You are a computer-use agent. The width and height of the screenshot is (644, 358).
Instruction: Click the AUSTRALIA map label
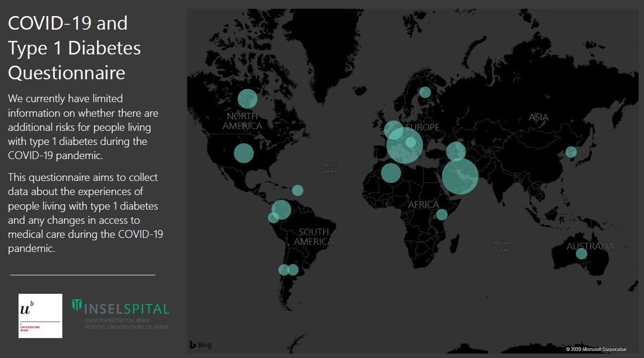point(590,247)
